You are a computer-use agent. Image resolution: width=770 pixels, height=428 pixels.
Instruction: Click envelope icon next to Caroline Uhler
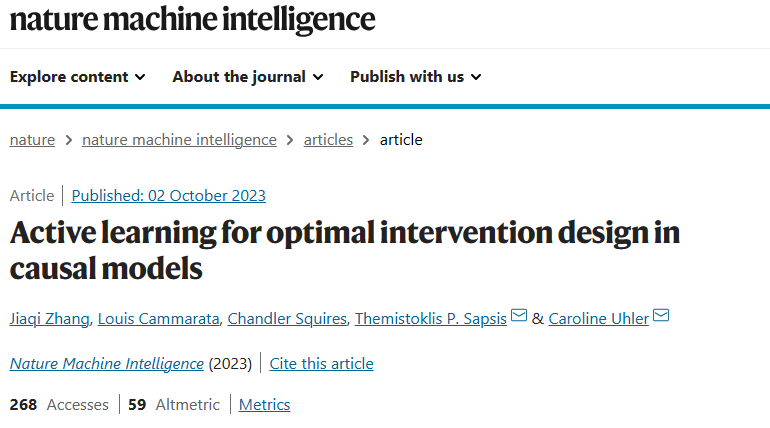coord(661,317)
